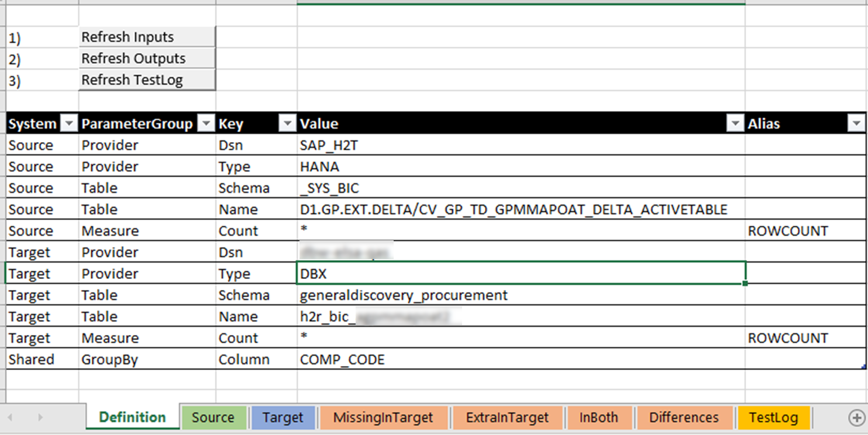The height and width of the screenshot is (435, 868).
Task: Open the TestLog sheet tab
Action: (x=773, y=417)
